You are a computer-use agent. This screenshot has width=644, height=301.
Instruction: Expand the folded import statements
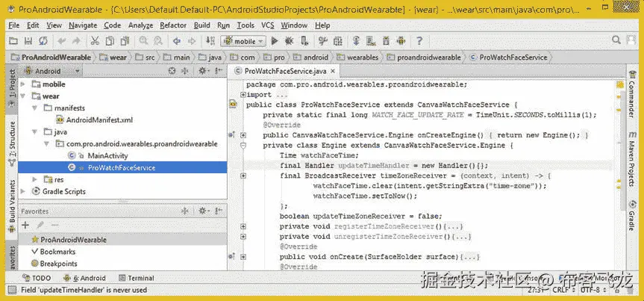243,95
